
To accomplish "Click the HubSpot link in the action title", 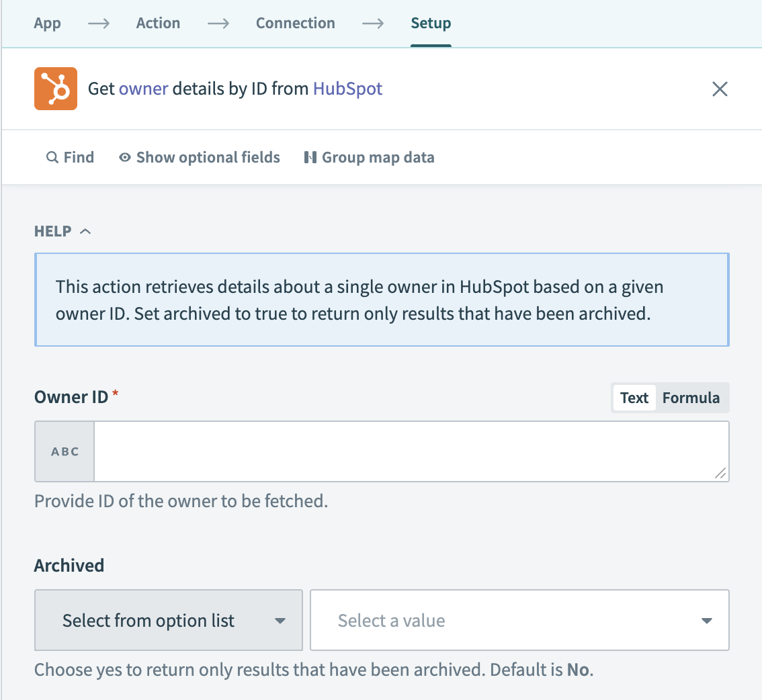I will coord(347,88).
